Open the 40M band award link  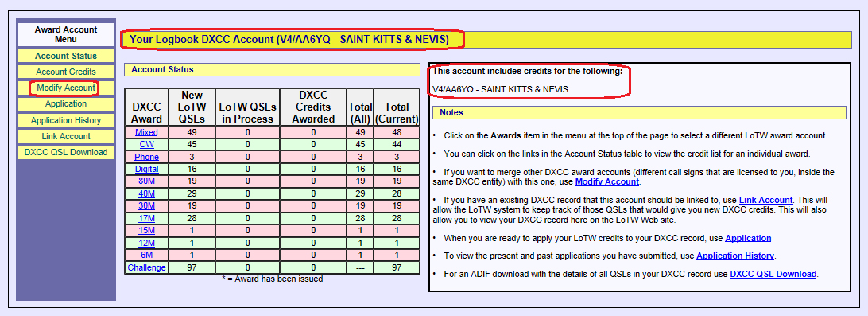(x=147, y=193)
